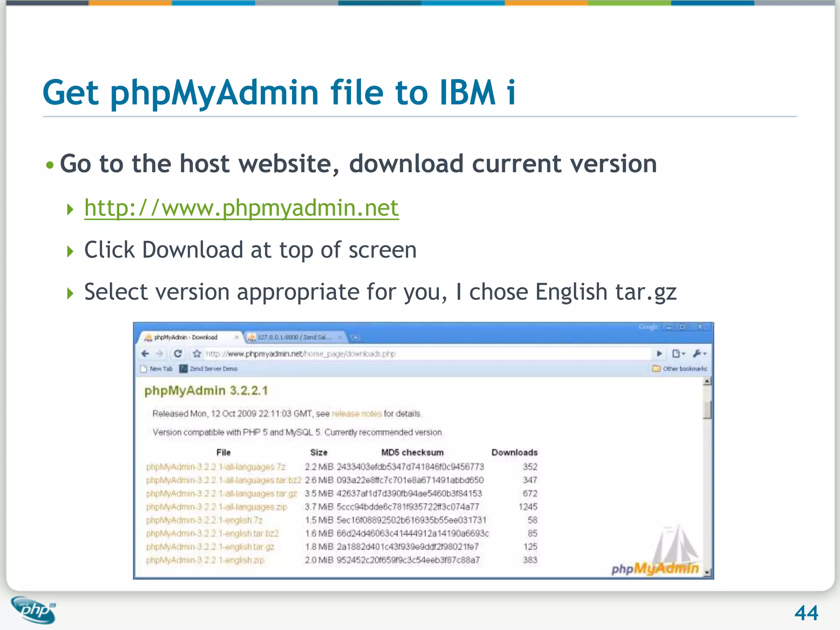Open a new tab with the plus button

355,338
